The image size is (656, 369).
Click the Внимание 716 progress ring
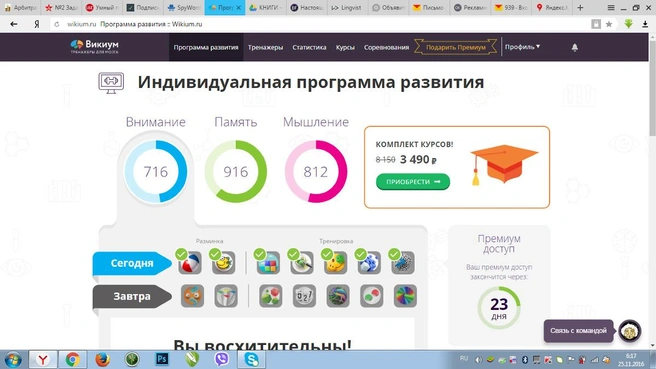click(156, 172)
